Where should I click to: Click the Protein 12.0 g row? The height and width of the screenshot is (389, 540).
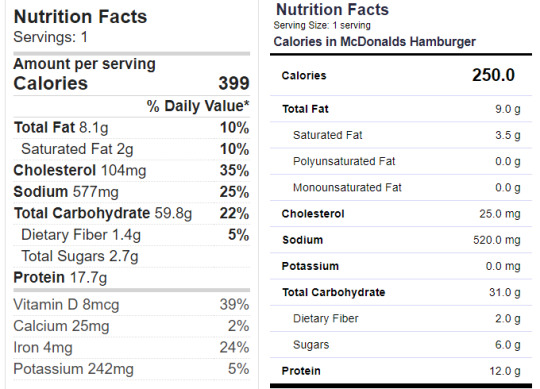[401, 371]
